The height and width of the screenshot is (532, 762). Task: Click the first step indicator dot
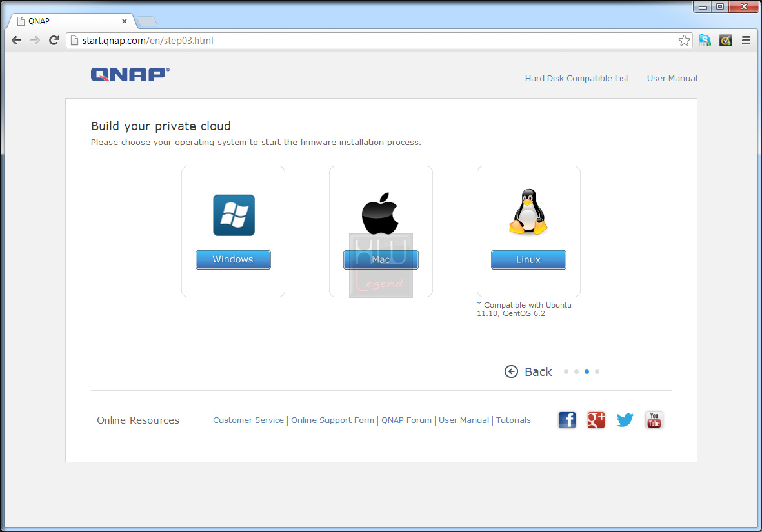(x=566, y=371)
